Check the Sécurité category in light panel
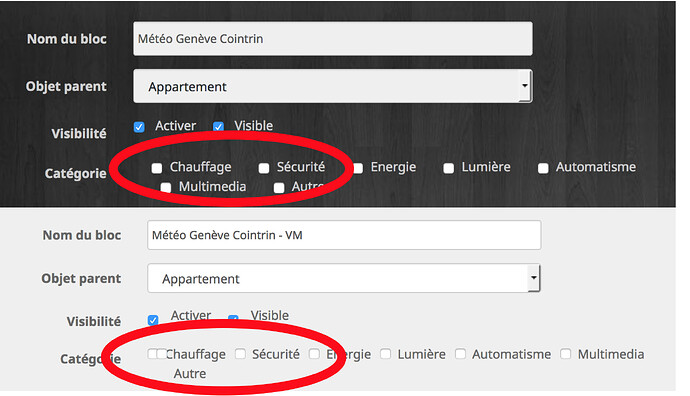690x396 pixels. (x=240, y=354)
